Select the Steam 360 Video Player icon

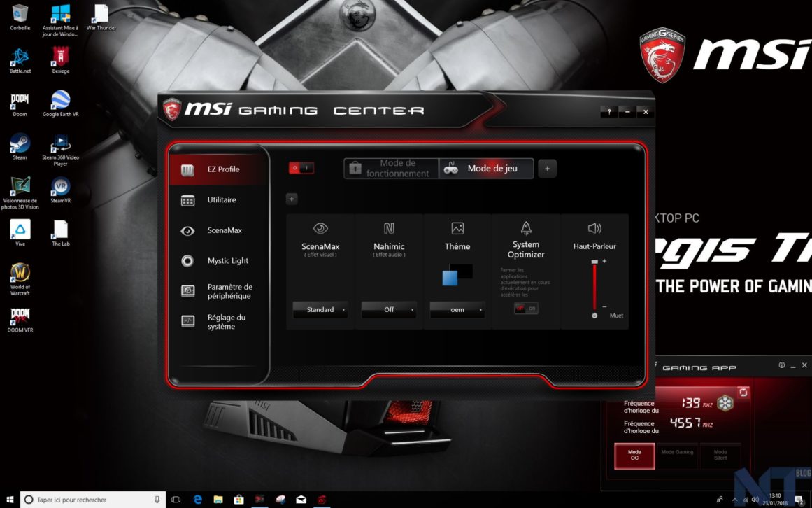[x=61, y=150]
